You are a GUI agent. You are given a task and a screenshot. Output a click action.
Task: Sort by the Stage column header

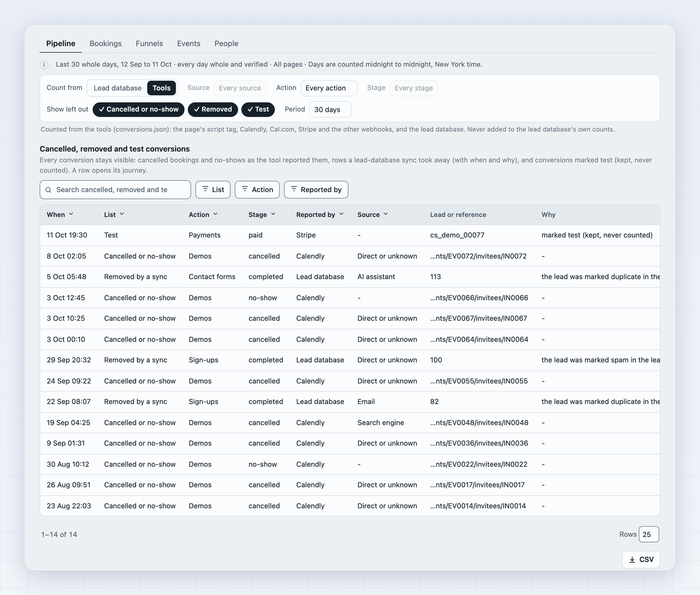pos(262,215)
